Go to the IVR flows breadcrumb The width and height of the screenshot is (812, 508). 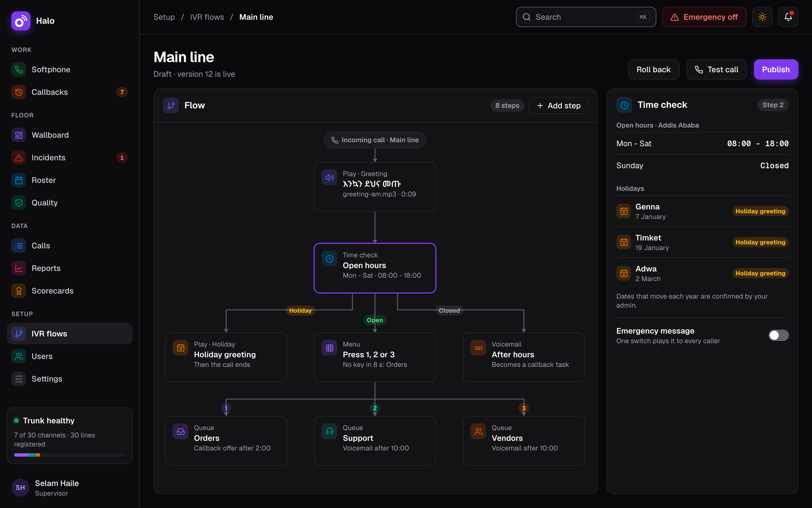[x=207, y=17]
